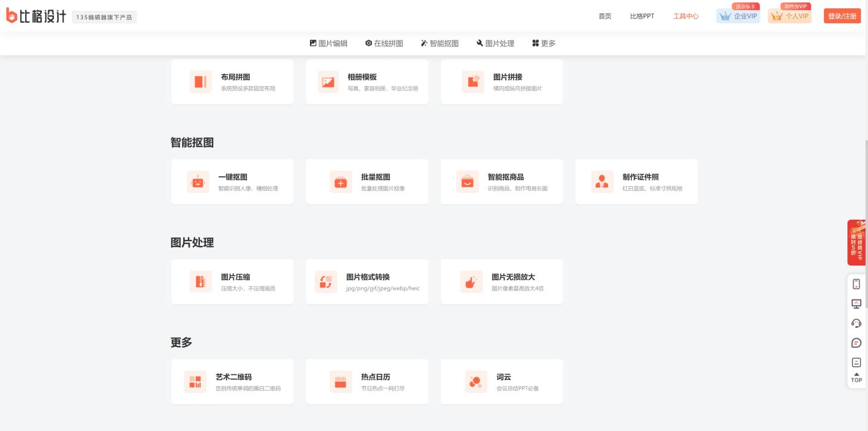The height and width of the screenshot is (431, 868).
Task: Open the 图片无损放大 enlarge icon
Action: (471, 282)
